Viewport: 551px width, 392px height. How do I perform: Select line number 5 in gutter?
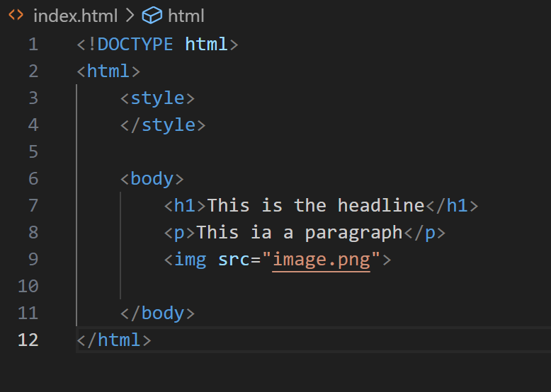click(x=33, y=152)
